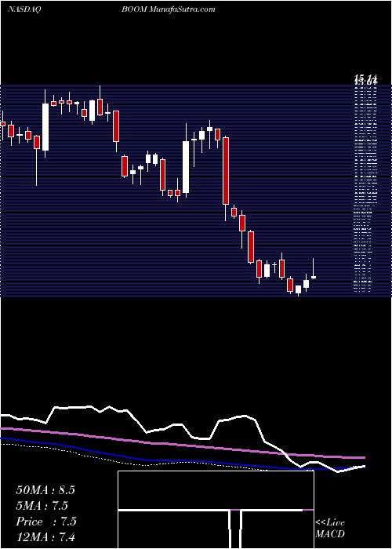Click the 50MA : 8.5 reading
The image size is (392, 549).
tap(45, 490)
